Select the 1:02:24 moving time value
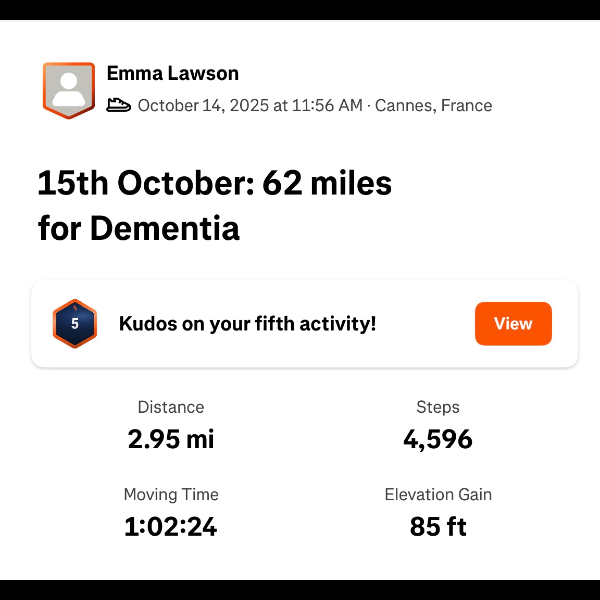This screenshot has height=600, width=600. 171,526
